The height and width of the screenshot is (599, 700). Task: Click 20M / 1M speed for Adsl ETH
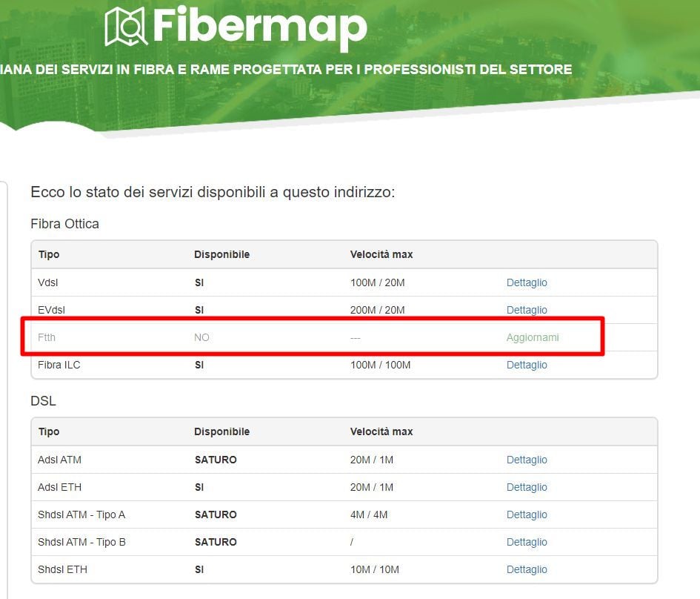point(371,487)
